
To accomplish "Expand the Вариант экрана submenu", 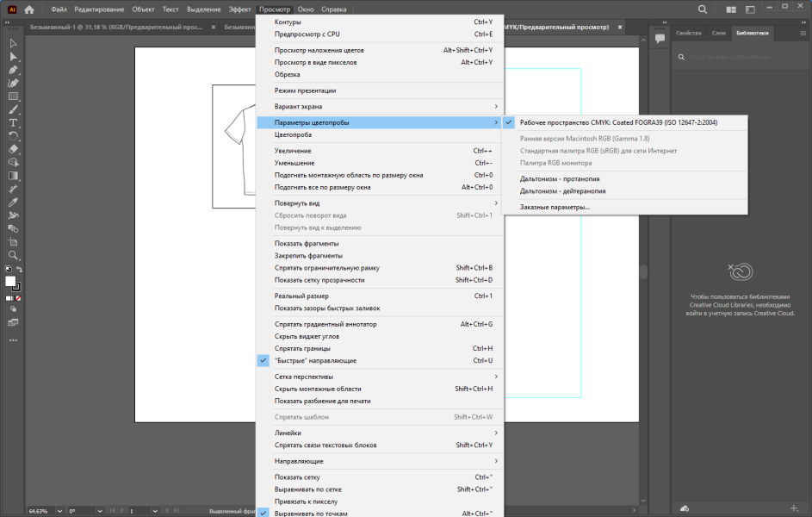I will click(380, 107).
